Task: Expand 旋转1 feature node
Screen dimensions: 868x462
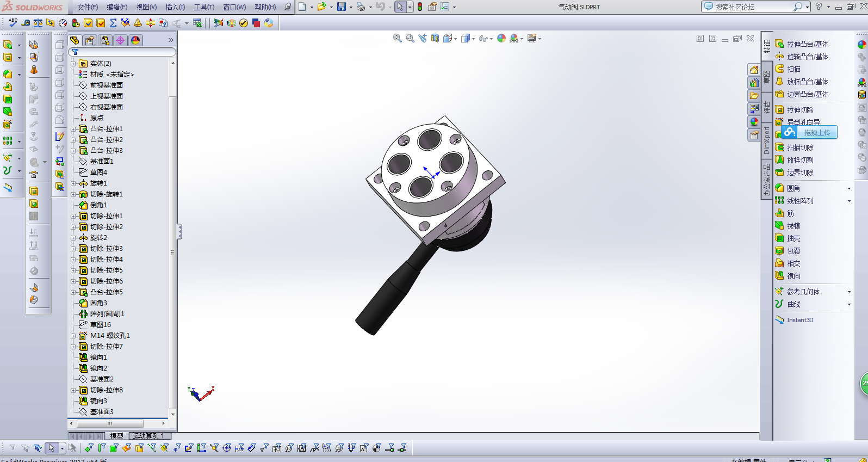Action: pyautogui.click(x=73, y=183)
